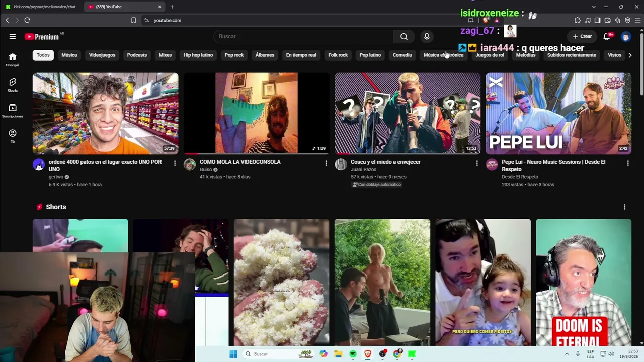The width and height of the screenshot is (644, 362).
Task: Open Chrome from the taskbar
Action: (x=397, y=354)
